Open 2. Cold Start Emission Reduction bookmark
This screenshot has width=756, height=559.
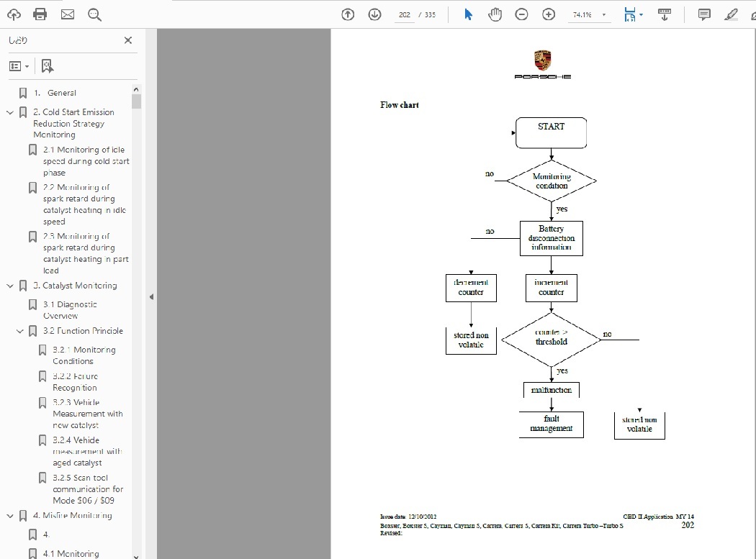point(73,123)
